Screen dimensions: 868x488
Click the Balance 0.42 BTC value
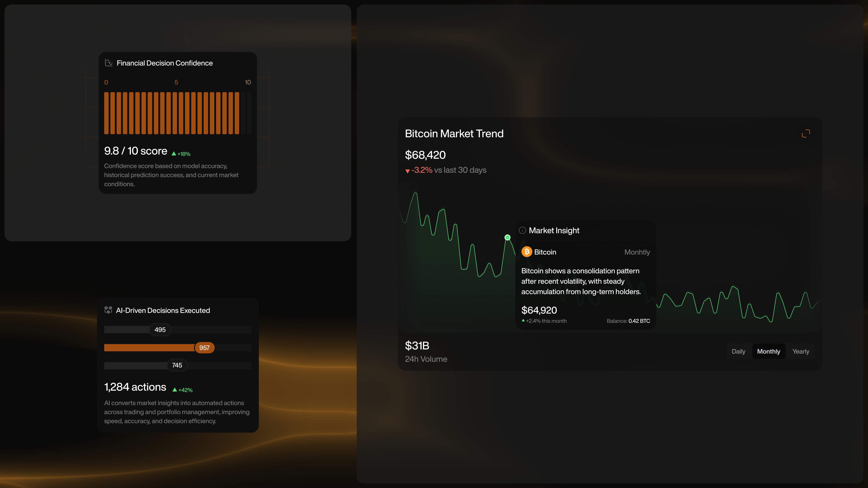tap(639, 321)
